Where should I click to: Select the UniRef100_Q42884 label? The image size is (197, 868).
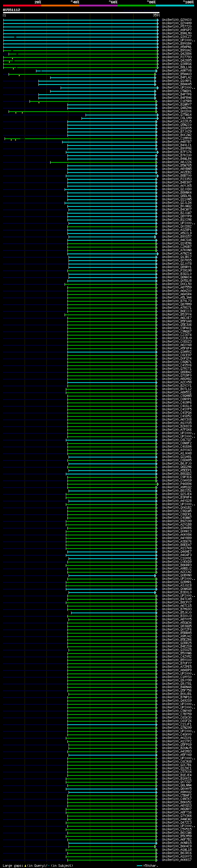pos(177,54)
